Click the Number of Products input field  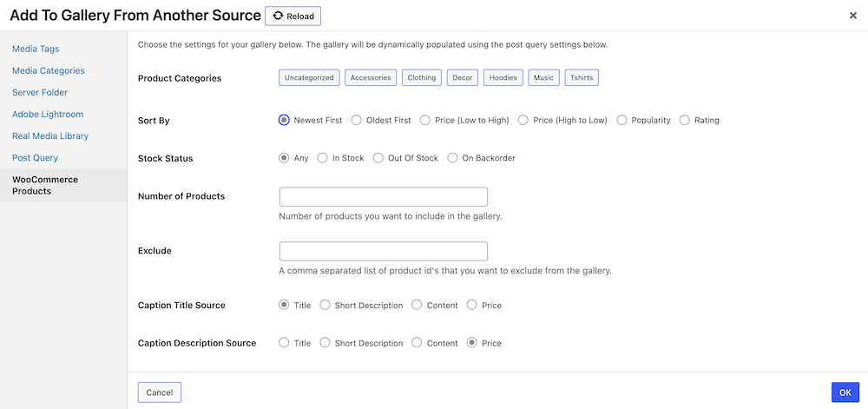(x=383, y=196)
